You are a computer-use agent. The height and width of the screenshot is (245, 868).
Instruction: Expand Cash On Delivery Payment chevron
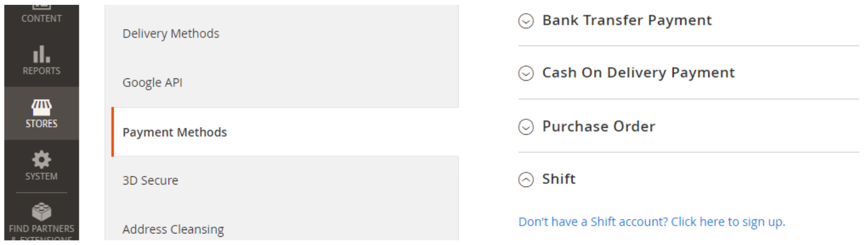tap(526, 73)
